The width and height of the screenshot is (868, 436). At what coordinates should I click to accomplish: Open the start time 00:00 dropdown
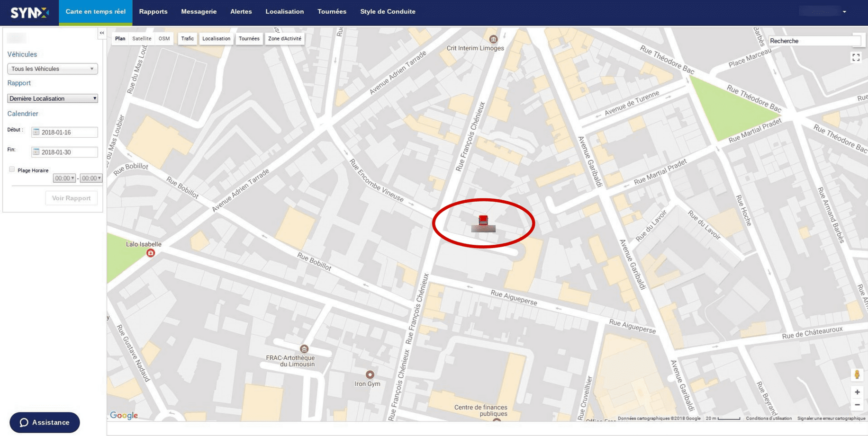(x=64, y=178)
